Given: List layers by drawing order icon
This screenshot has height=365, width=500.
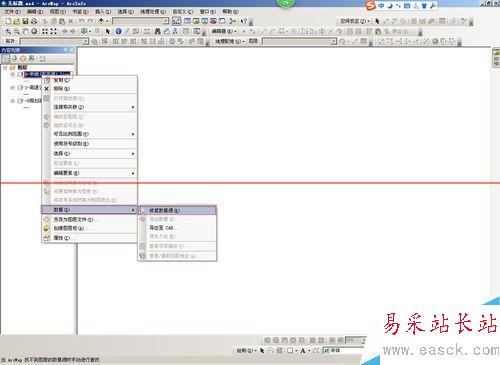Looking at the screenshot, I should click(6, 59).
